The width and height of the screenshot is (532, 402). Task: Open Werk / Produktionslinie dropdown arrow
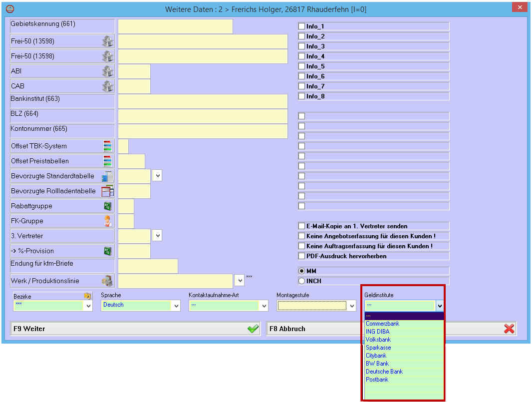pyautogui.click(x=240, y=280)
